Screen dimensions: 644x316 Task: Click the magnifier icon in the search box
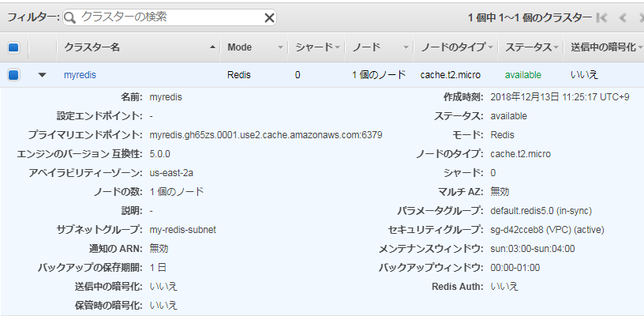(70, 17)
